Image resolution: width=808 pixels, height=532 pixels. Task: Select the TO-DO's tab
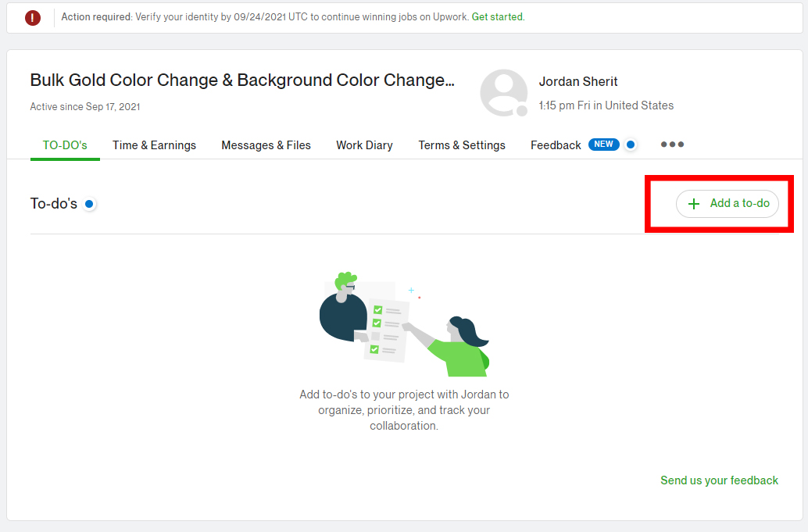point(65,145)
